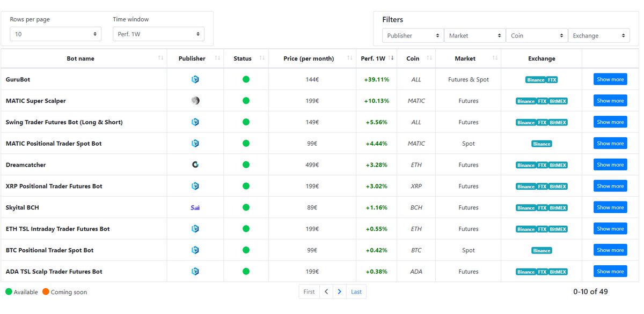Open Coin filter dropdown
644x314 pixels.
tap(537, 35)
